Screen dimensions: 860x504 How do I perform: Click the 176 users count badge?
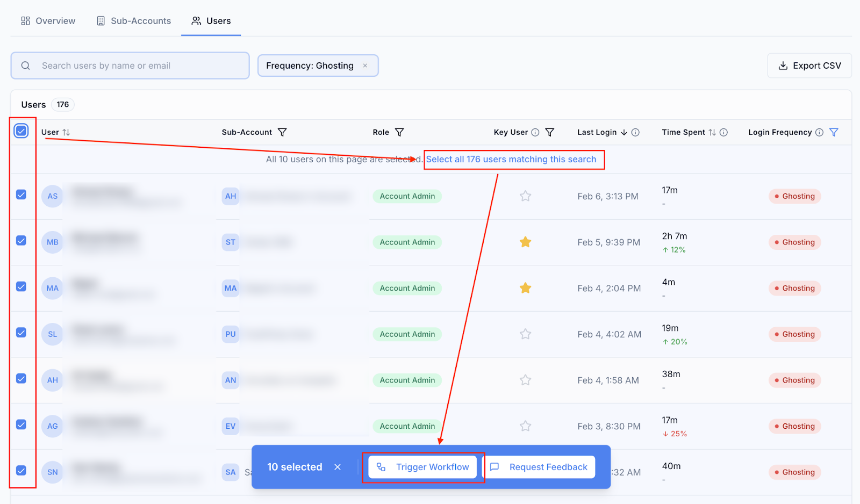pos(63,104)
